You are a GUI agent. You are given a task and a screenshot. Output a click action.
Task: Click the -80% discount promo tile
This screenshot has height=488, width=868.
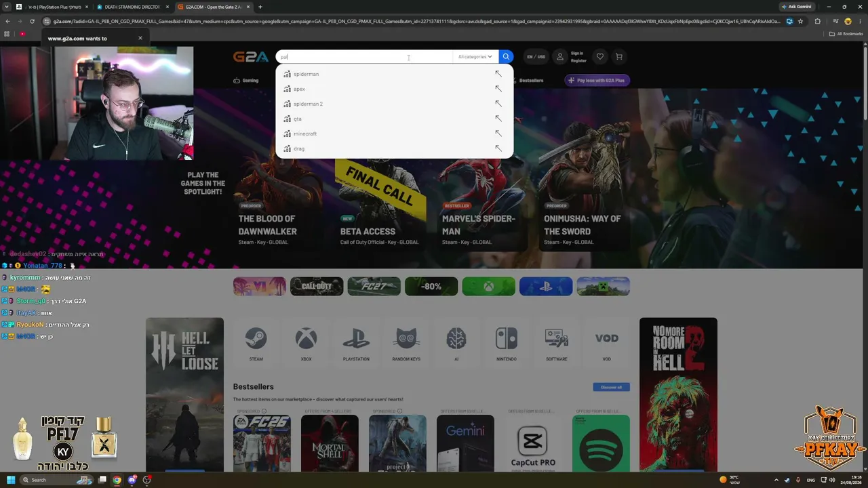click(431, 286)
